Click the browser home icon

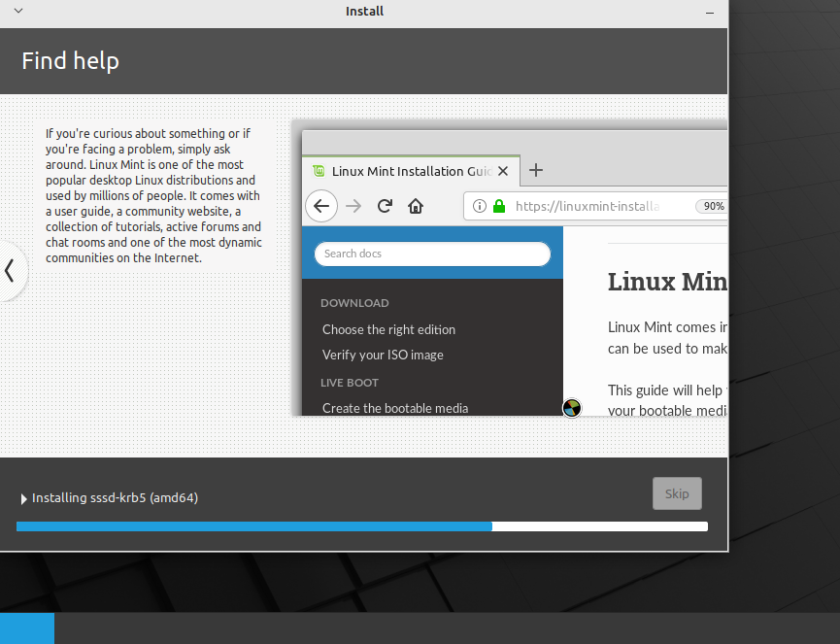click(x=416, y=206)
